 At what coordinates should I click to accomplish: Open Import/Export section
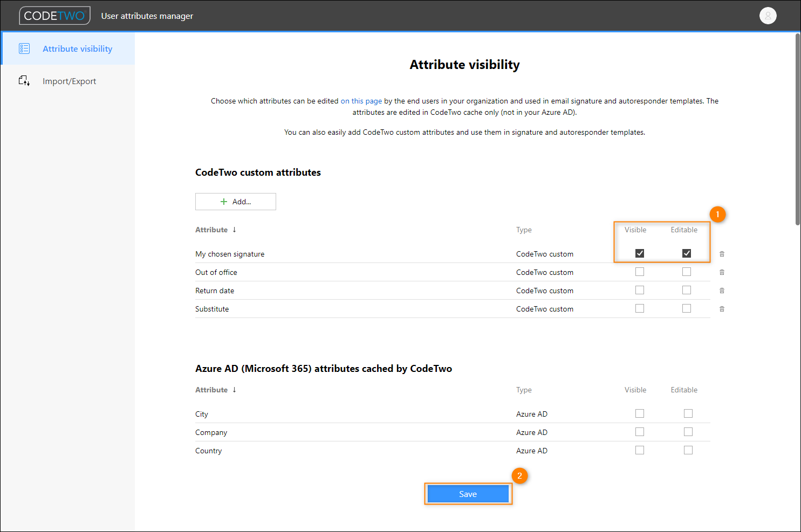[x=68, y=81]
